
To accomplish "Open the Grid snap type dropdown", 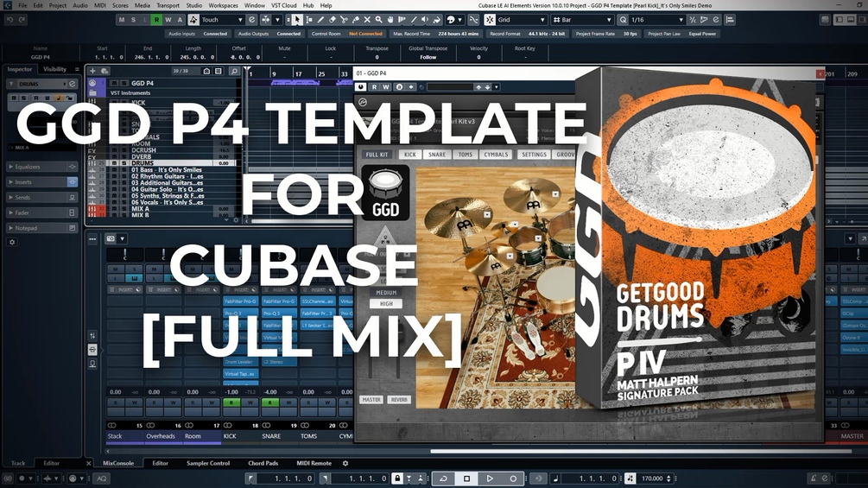I will pos(522,20).
